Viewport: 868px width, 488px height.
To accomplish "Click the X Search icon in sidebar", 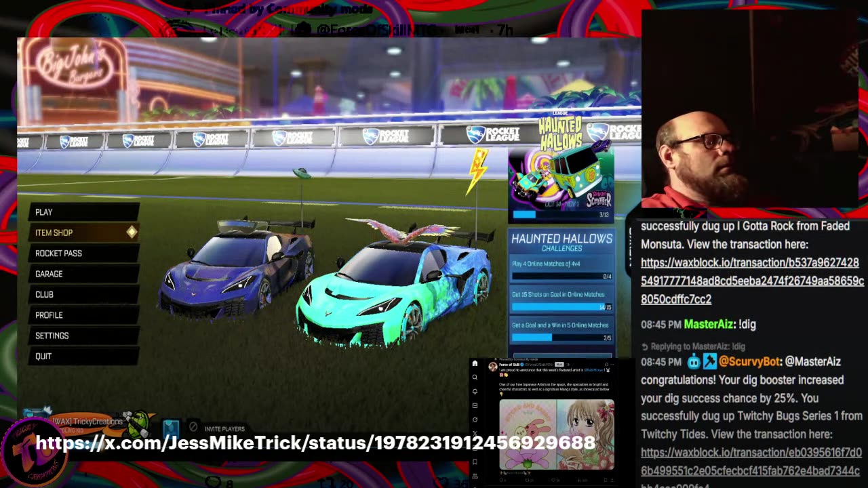I will pos(475,377).
